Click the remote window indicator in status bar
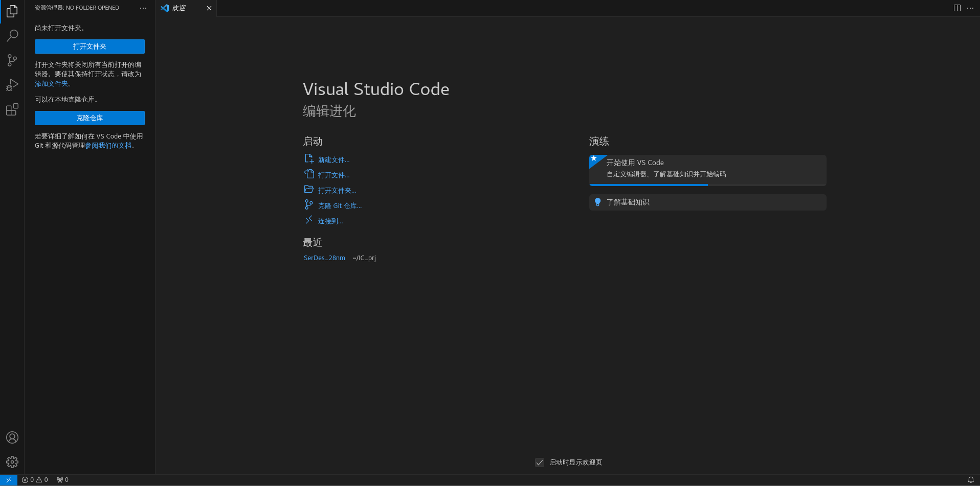 9,480
